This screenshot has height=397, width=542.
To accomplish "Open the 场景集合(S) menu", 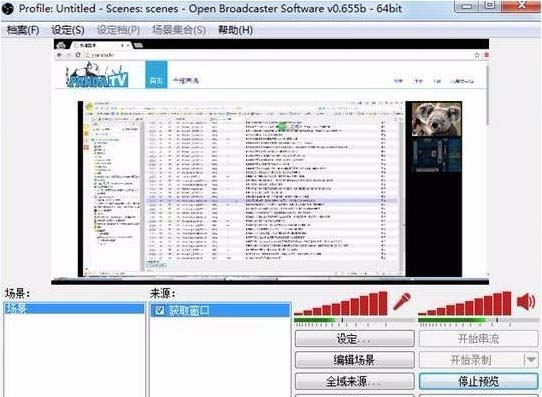I will tap(179, 30).
